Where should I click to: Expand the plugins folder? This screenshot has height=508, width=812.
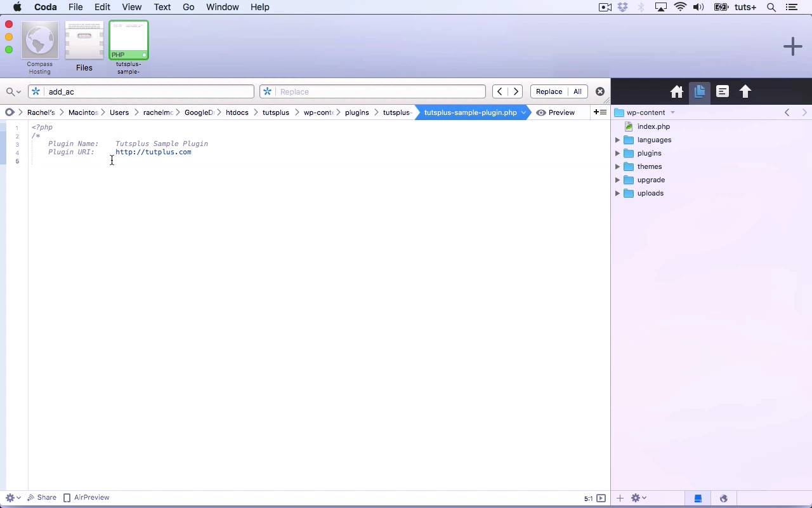point(617,153)
